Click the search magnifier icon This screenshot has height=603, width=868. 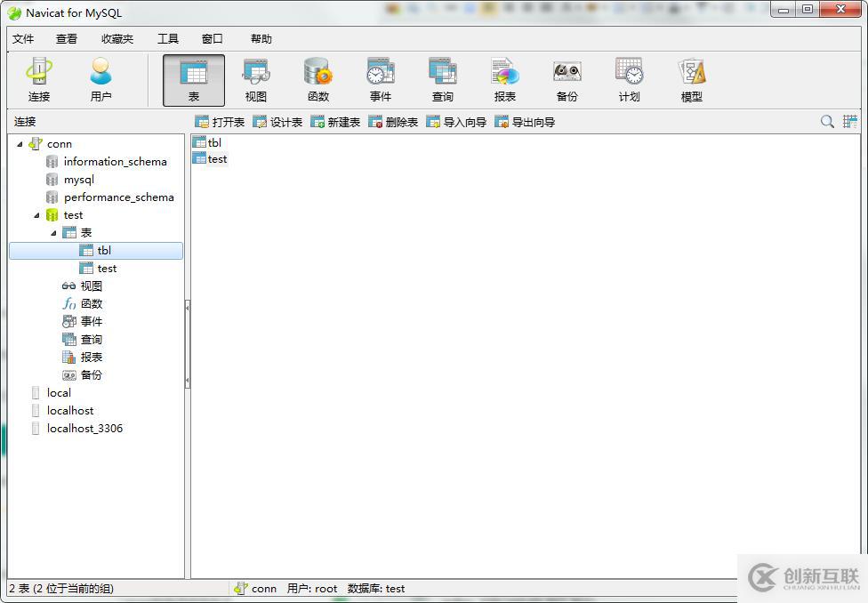(827, 122)
